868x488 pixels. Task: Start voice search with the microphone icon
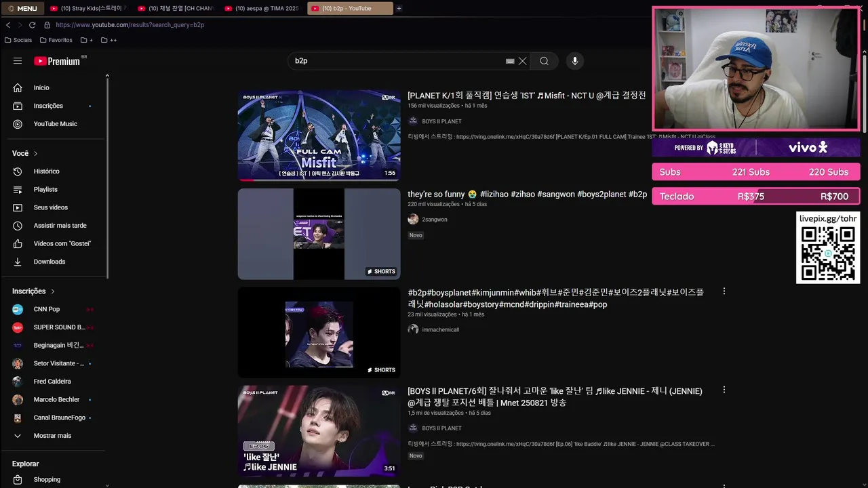[575, 61]
